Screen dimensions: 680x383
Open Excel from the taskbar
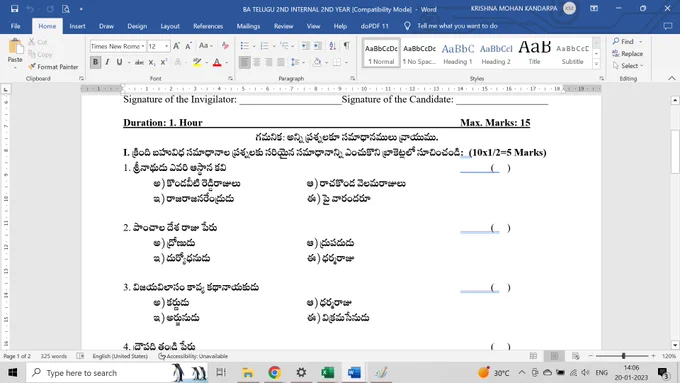coord(327,373)
